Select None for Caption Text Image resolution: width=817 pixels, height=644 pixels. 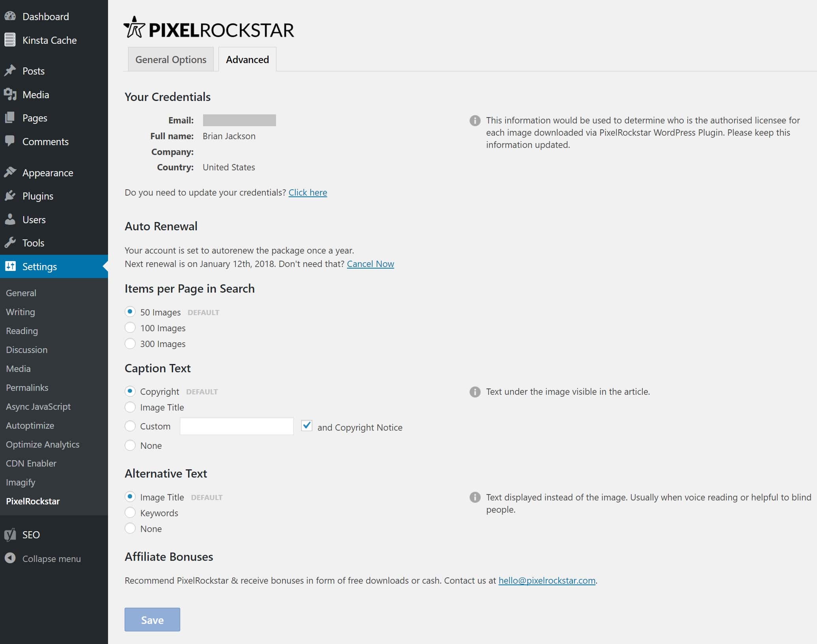130,445
